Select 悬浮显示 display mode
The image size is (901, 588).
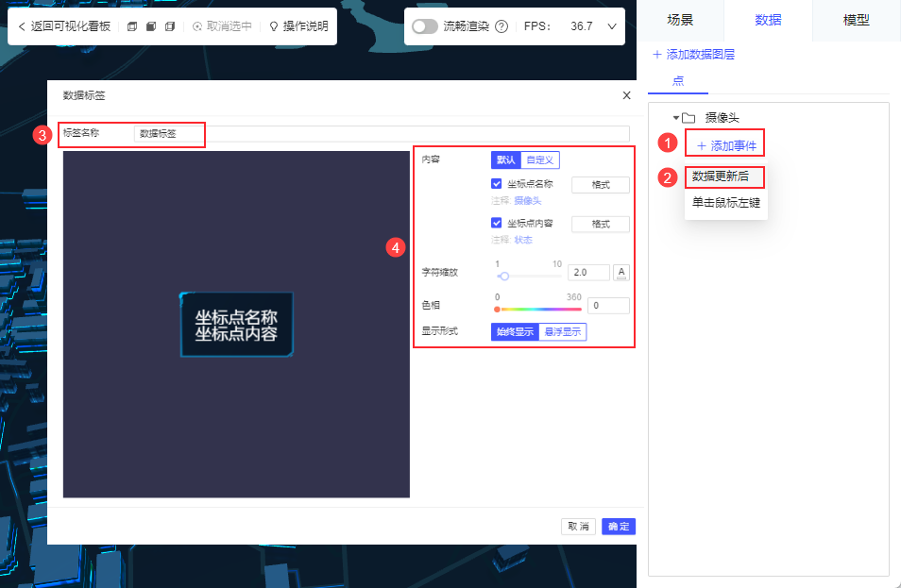coord(563,332)
